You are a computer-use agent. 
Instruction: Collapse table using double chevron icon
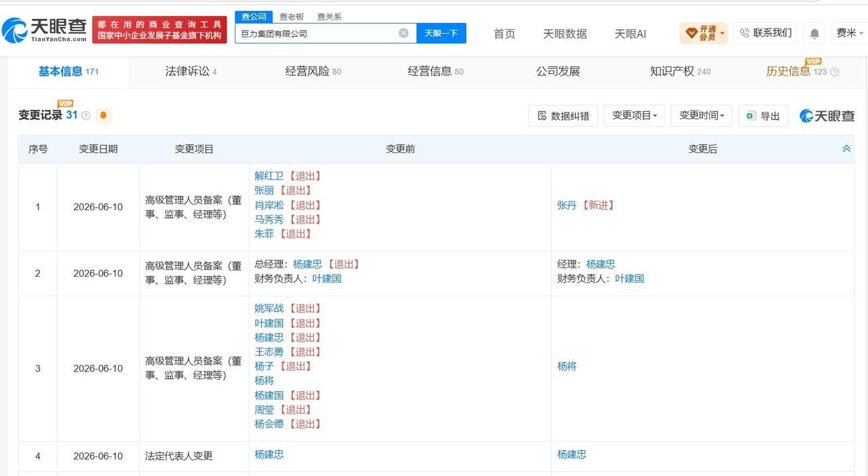pos(846,148)
